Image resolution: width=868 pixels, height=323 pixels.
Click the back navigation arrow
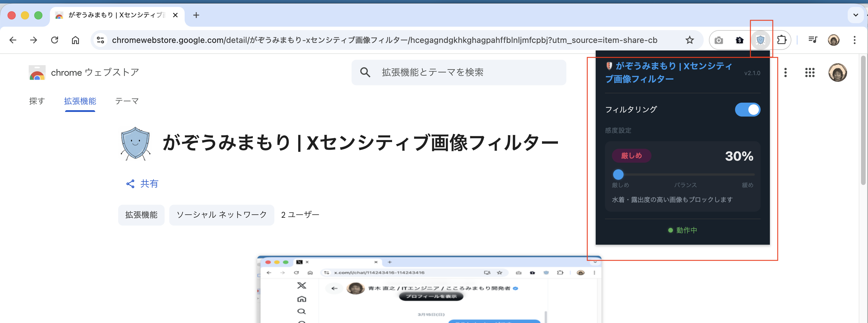coord(12,40)
